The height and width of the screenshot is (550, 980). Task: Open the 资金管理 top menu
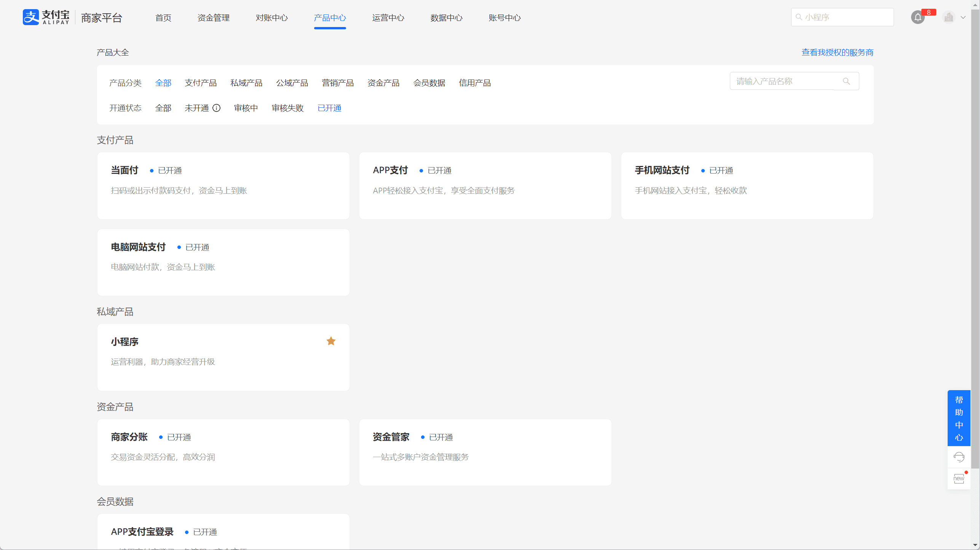click(x=214, y=18)
